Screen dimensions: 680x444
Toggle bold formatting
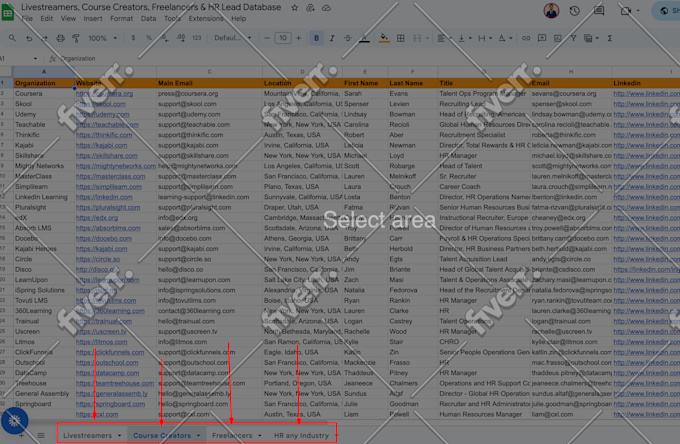(x=316, y=38)
